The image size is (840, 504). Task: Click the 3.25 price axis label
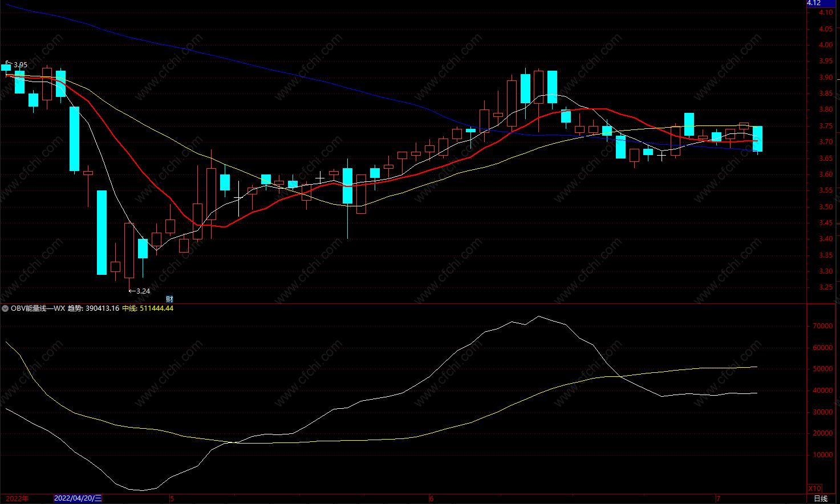pos(825,287)
